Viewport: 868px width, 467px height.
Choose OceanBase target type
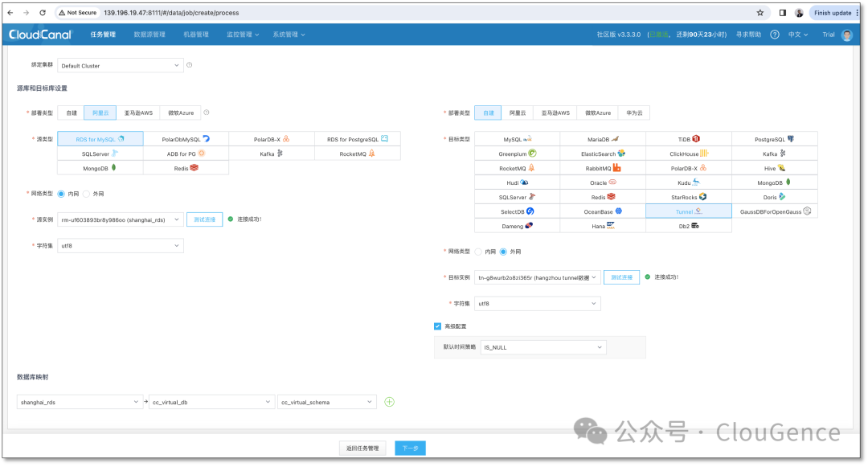(603, 211)
